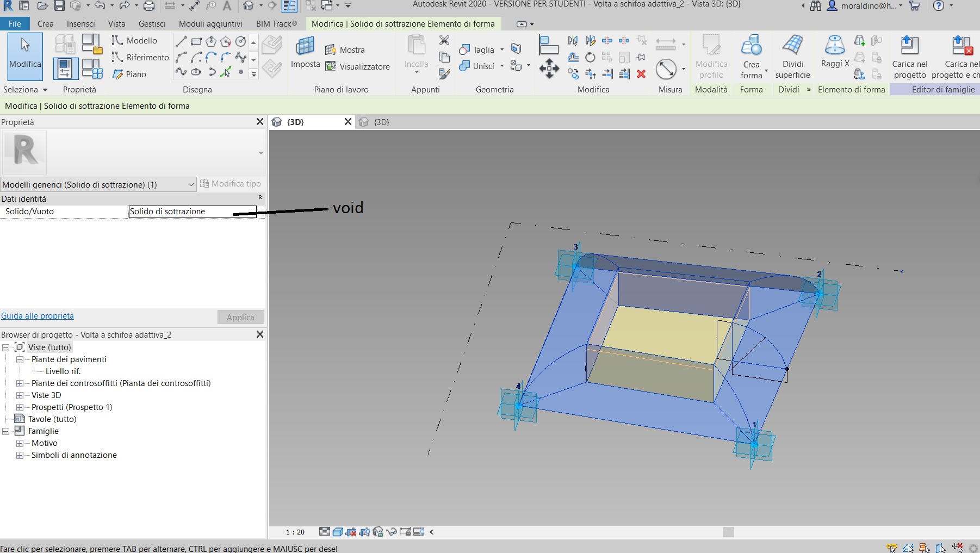
Task: Click the Copy to clipboard icon
Action: [x=444, y=57]
